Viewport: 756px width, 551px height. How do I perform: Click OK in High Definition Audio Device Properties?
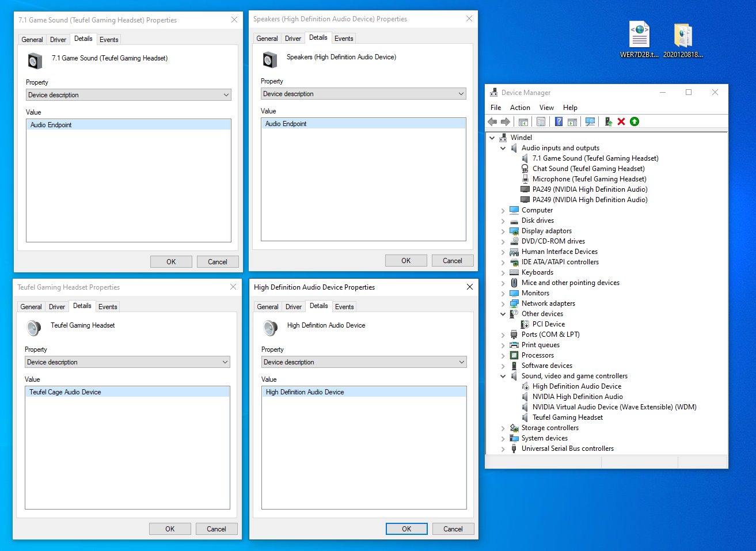point(407,529)
